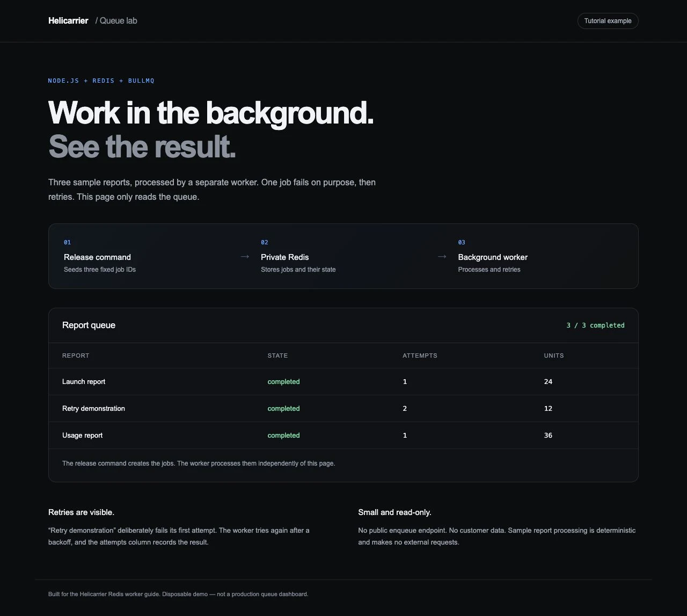Click the step number 03
The width and height of the screenshot is (687, 616).
[x=462, y=242]
